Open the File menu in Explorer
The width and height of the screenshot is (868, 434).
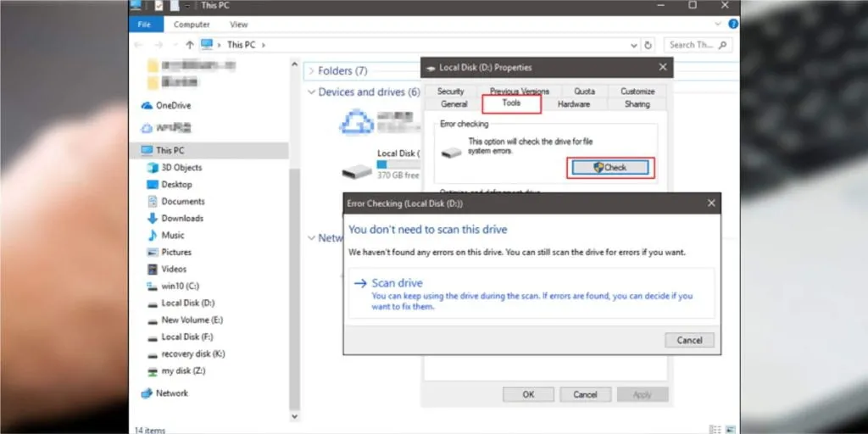tap(144, 25)
